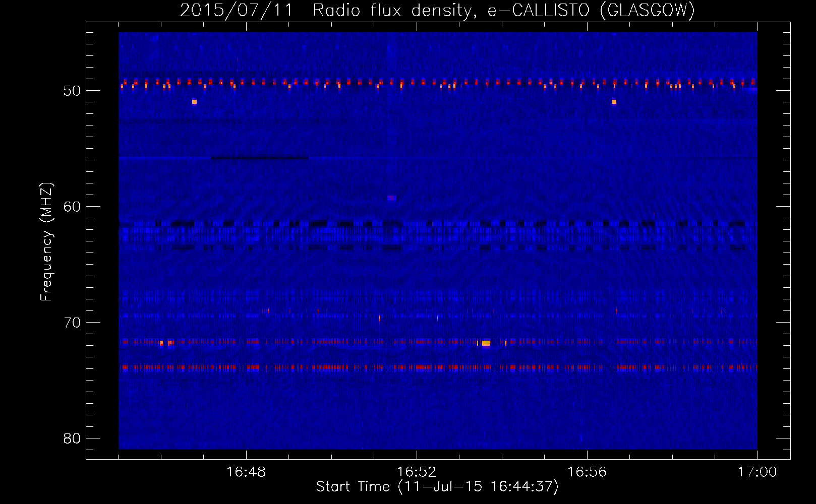The height and width of the screenshot is (504, 816).
Task: Click the 16:52 time tick label
Action: 417,472
